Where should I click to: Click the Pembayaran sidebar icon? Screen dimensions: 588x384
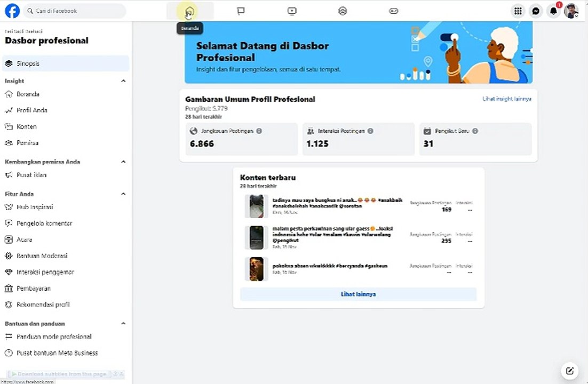coord(9,289)
